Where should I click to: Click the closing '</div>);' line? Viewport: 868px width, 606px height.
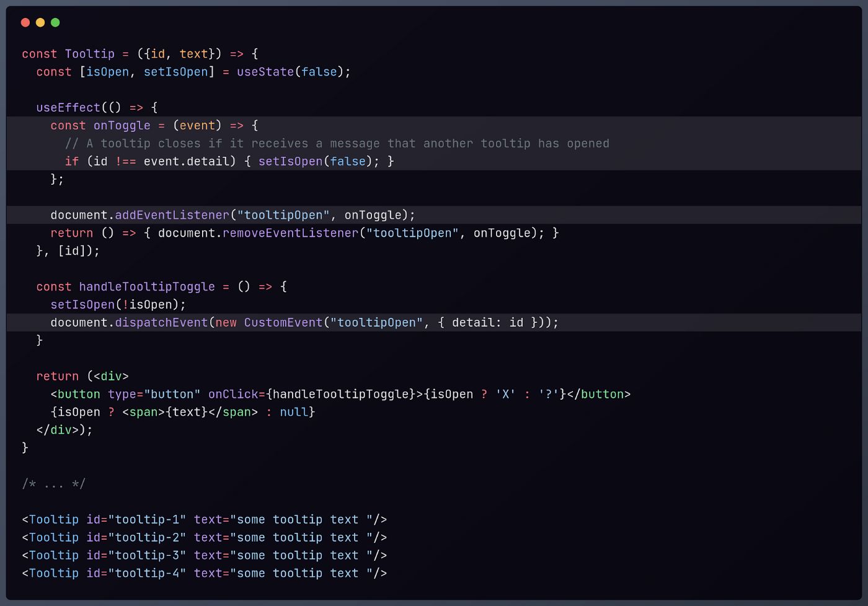click(x=64, y=430)
